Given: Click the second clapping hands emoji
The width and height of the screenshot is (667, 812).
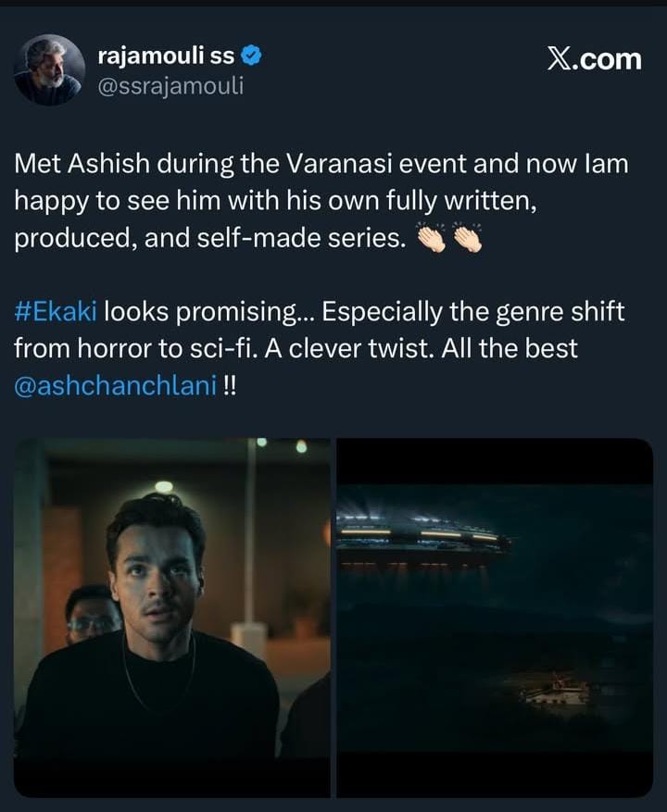Looking at the screenshot, I should click(x=468, y=238).
